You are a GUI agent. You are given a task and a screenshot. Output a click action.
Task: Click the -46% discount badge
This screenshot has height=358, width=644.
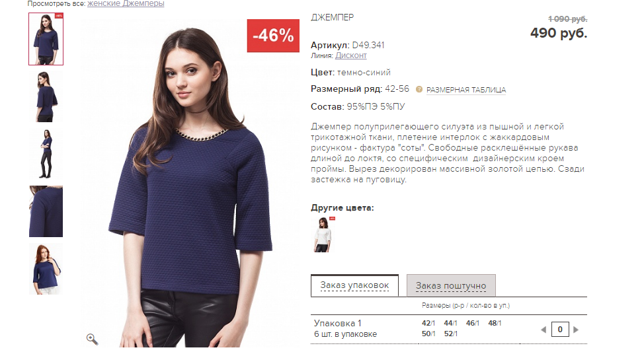[x=273, y=36]
